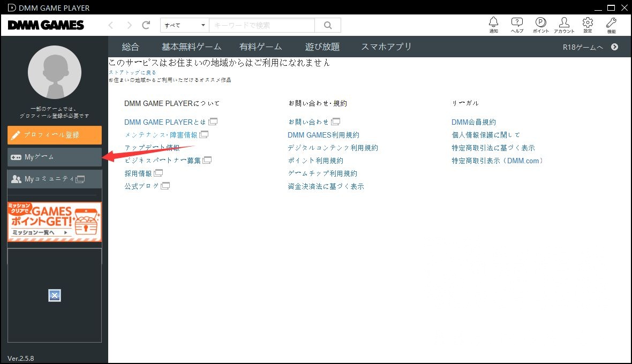
Task: Open Myゲーム from the sidebar
Action: (54, 157)
